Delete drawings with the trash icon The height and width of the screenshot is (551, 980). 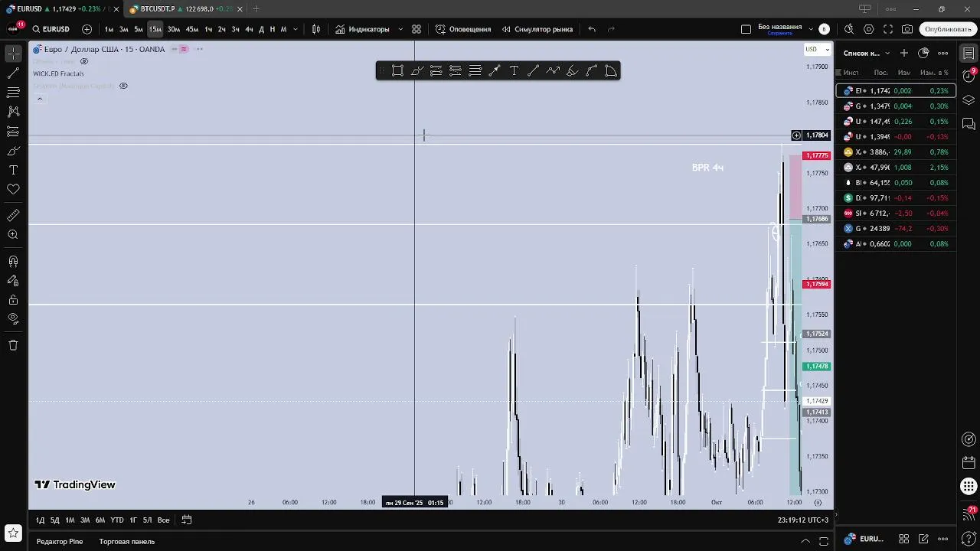(x=13, y=345)
